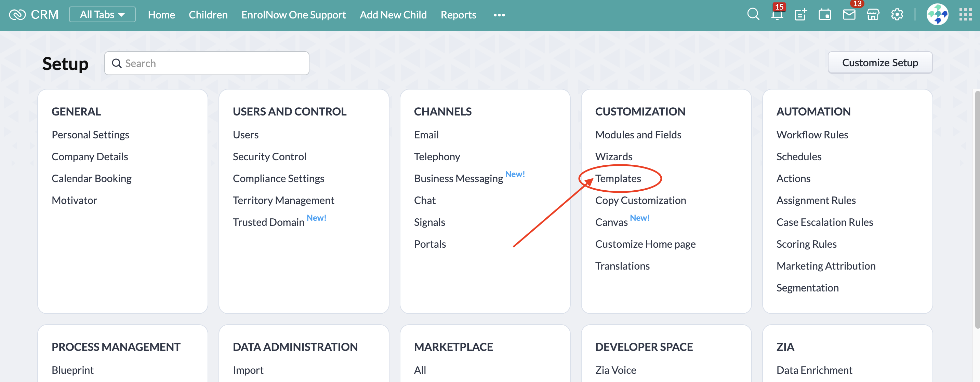Switch to the Children tab
The height and width of the screenshot is (382, 980).
(x=208, y=15)
